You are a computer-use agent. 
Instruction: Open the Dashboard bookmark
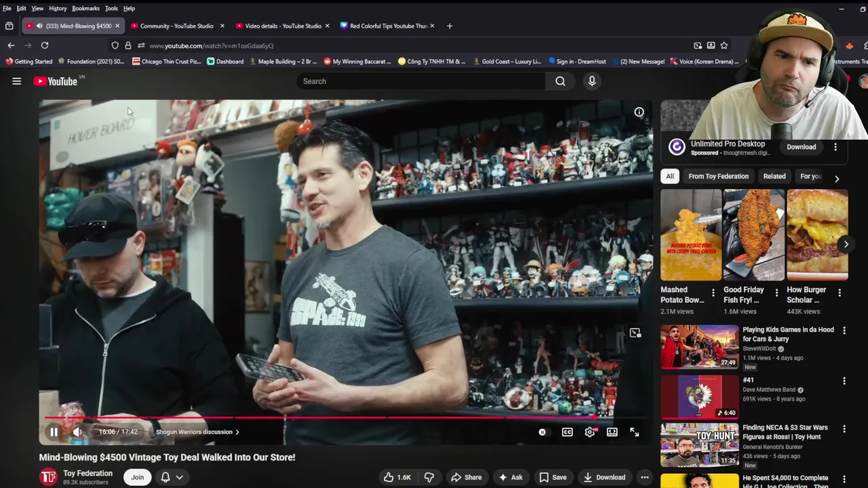[225, 62]
